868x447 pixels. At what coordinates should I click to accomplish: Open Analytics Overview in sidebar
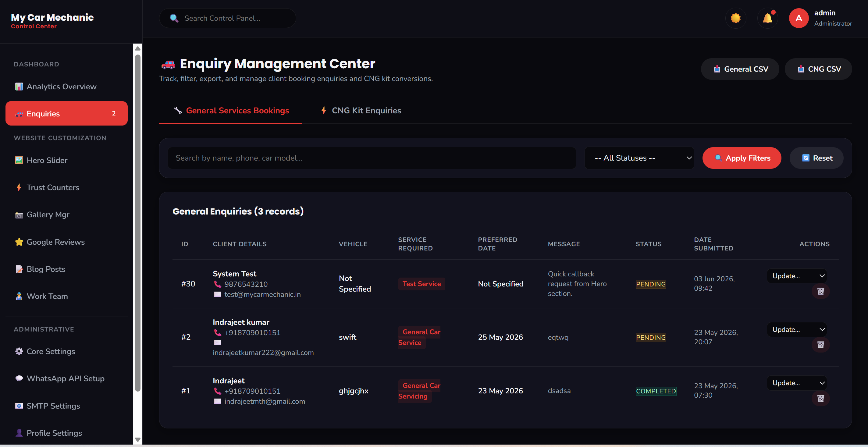tap(66, 87)
